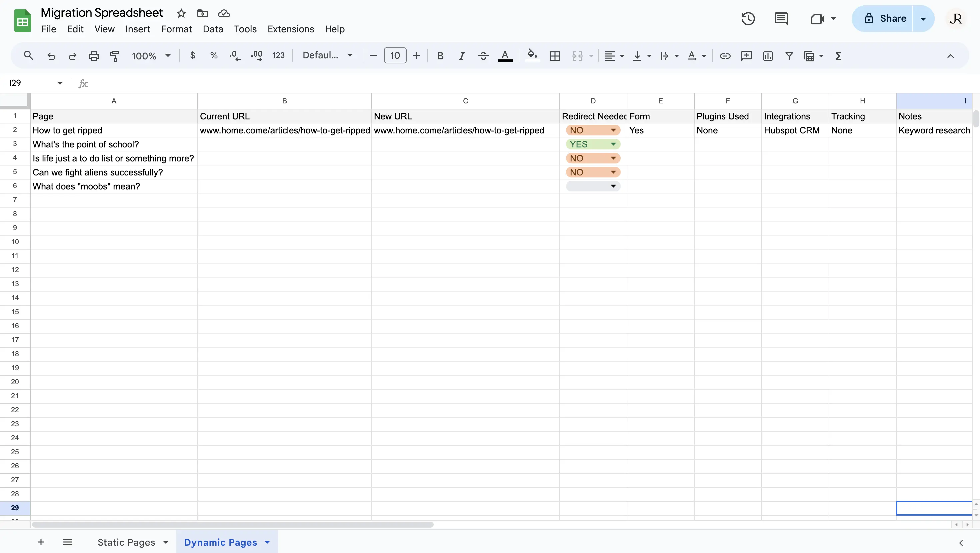Open the functions sigma icon
Screen dimensions: 980x553
838,56
